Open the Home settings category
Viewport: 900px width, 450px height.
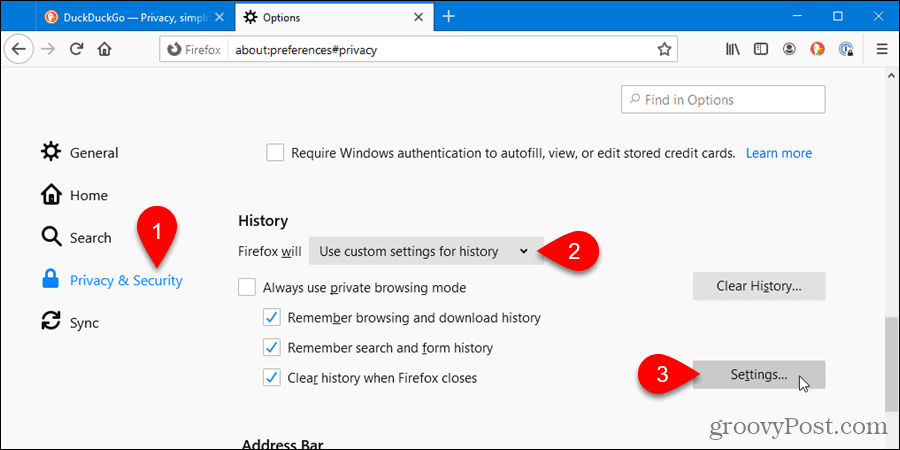tap(74, 195)
